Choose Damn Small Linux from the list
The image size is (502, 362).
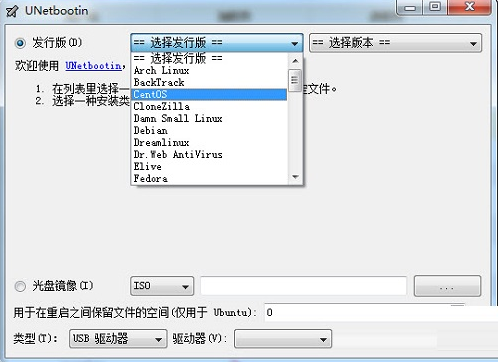click(209, 119)
